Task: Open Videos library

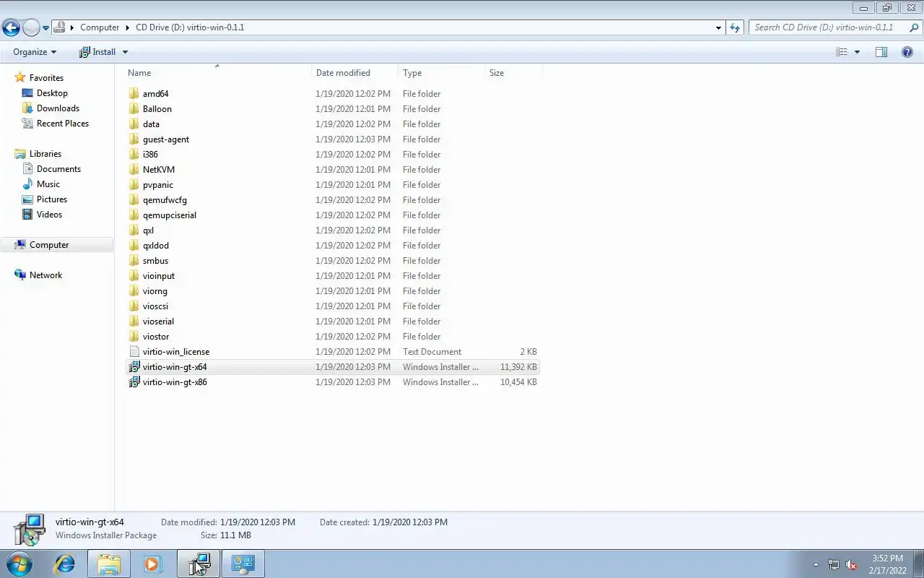Action: click(x=49, y=215)
